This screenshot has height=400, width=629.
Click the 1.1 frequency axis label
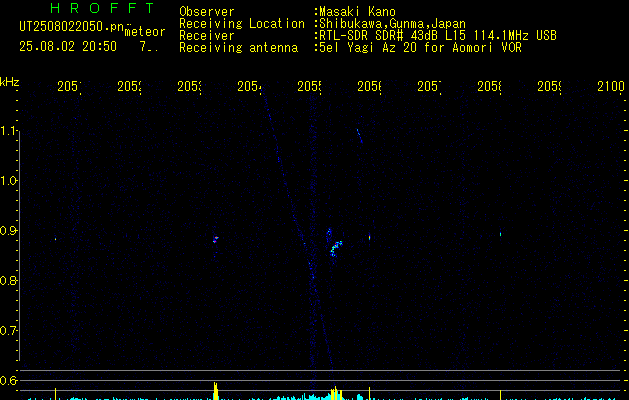tap(8, 131)
